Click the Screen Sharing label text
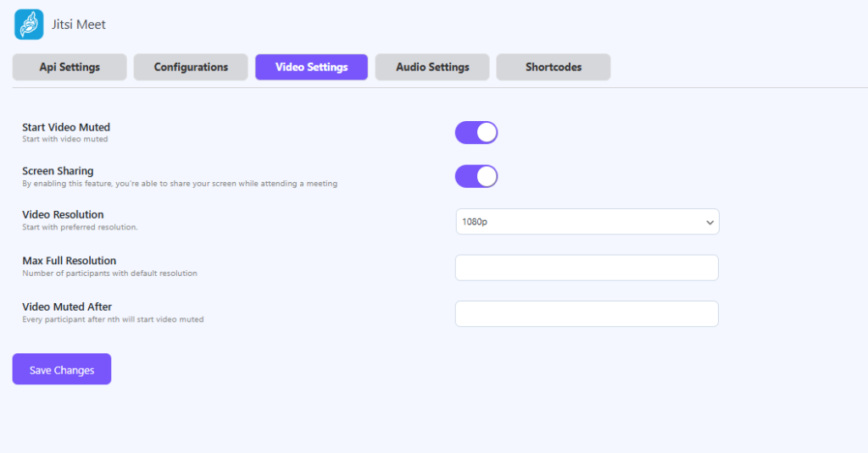This screenshot has width=868, height=453. (58, 171)
